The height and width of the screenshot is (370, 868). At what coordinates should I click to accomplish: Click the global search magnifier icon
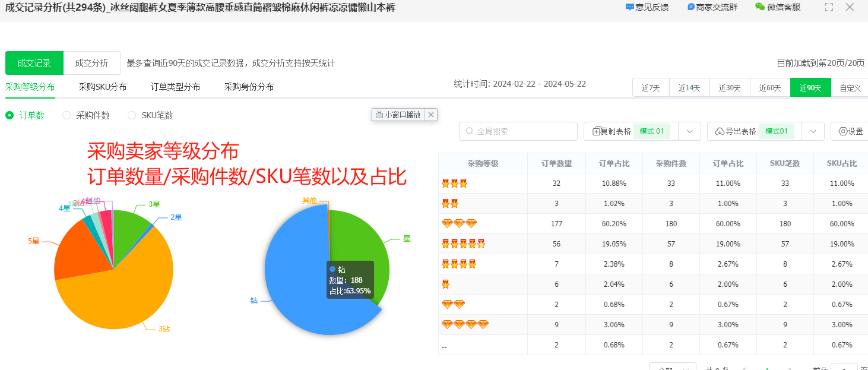[469, 131]
